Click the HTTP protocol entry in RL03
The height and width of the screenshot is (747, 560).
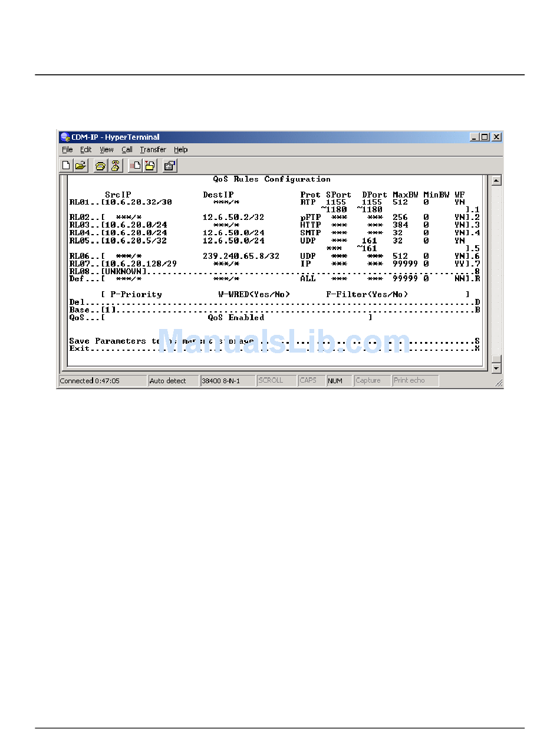311,225
